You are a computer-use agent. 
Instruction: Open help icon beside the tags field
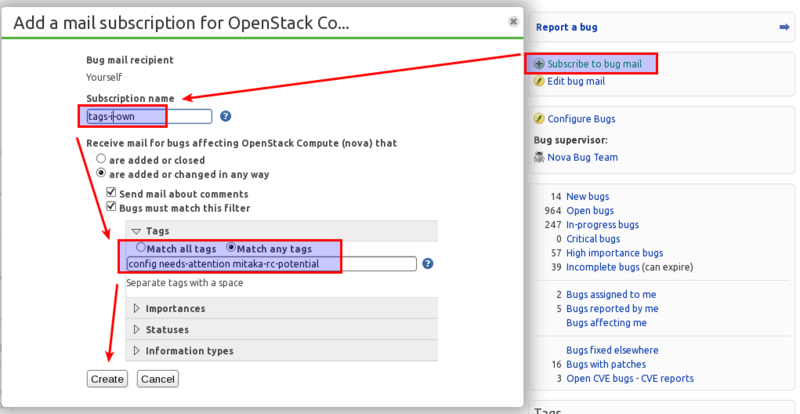coord(427,264)
